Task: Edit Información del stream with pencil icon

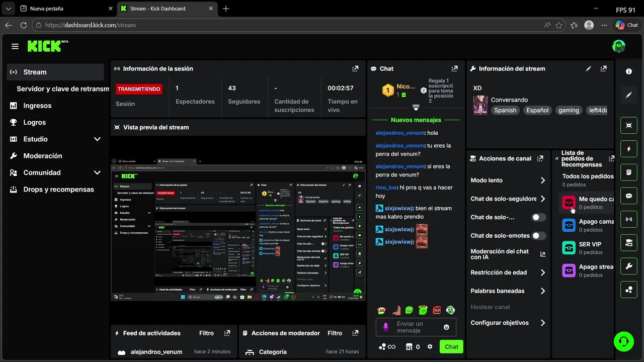Action: 589,69
